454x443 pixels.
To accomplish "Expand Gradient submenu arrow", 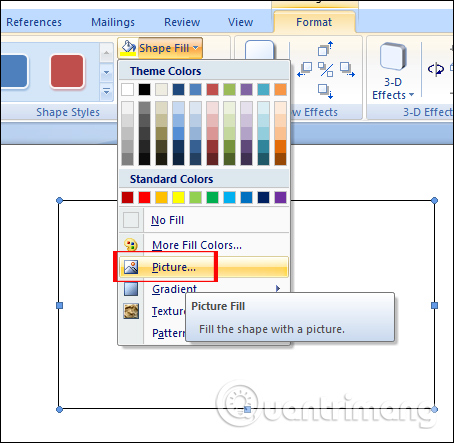I will pyautogui.click(x=278, y=289).
